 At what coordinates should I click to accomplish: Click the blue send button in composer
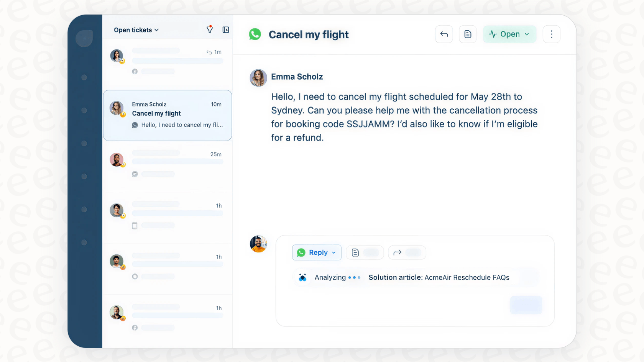[x=526, y=305]
